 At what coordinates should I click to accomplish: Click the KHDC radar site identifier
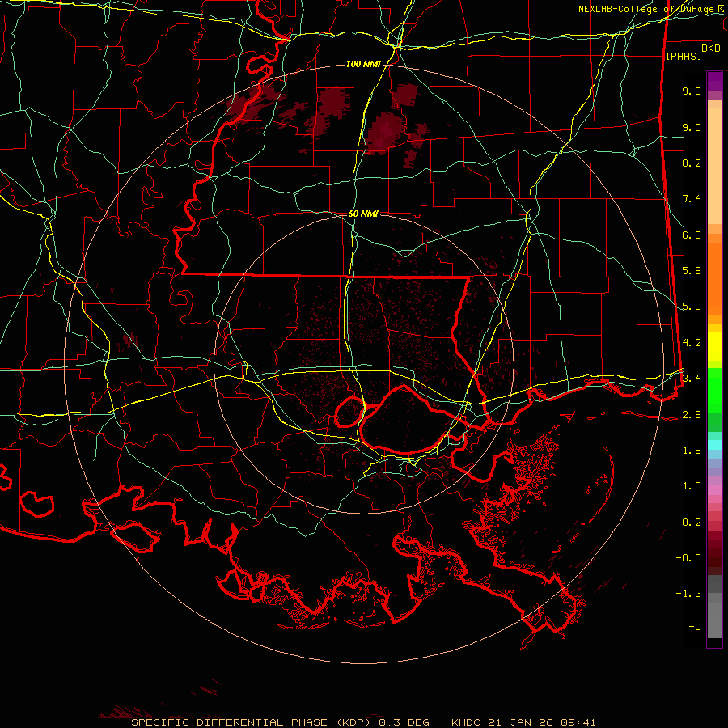(467, 722)
